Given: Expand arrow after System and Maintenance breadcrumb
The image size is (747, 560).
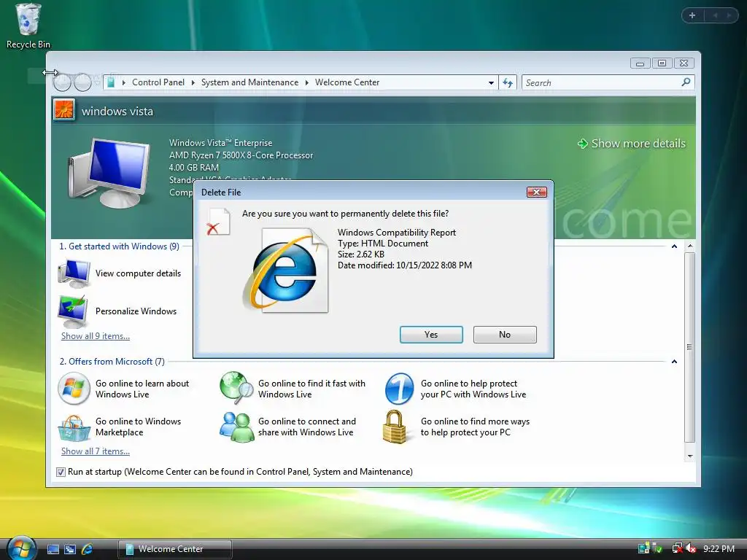Looking at the screenshot, I should [x=307, y=83].
